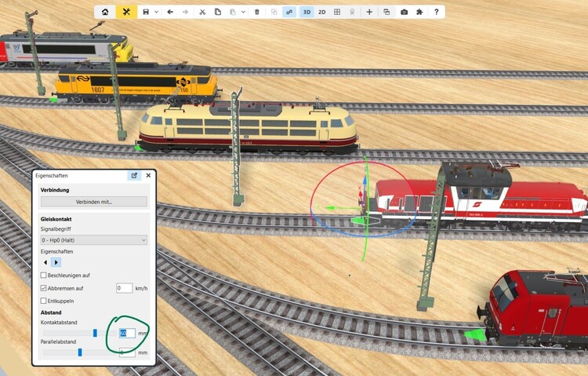Viewport: 588px width, 376px height.
Task: Take a screenshot with the camera icon
Action: pyautogui.click(x=404, y=12)
